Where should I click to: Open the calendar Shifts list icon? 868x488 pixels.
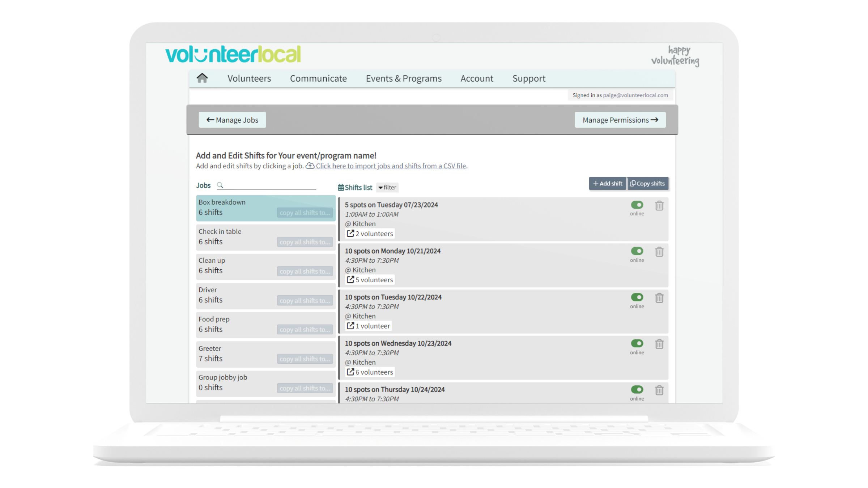[x=340, y=187]
